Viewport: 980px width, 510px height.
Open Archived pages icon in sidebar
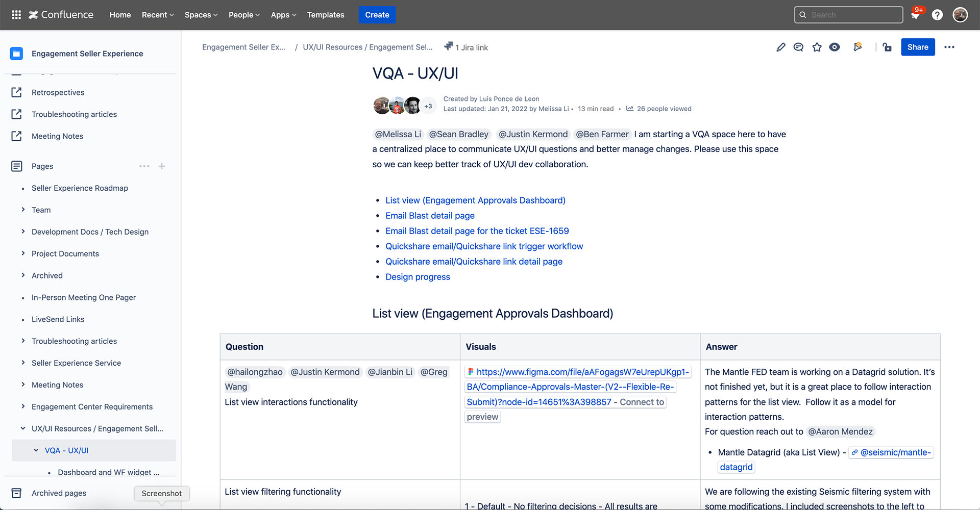click(x=16, y=493)
